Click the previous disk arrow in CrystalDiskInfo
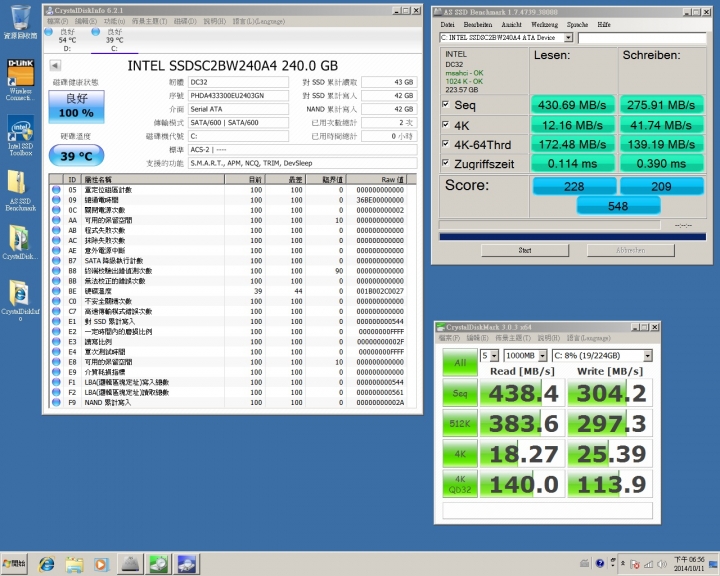Screen dimensions: 720x576 [x=55, y=66]
